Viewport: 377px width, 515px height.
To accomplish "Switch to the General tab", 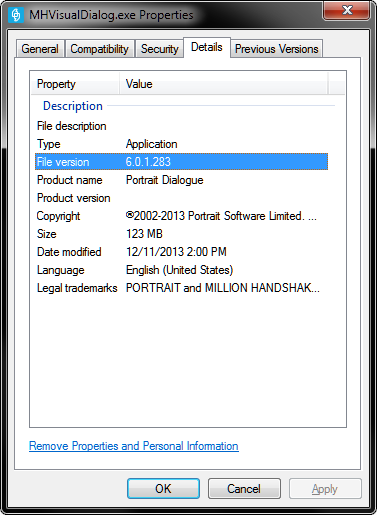I will click(40, 49).
